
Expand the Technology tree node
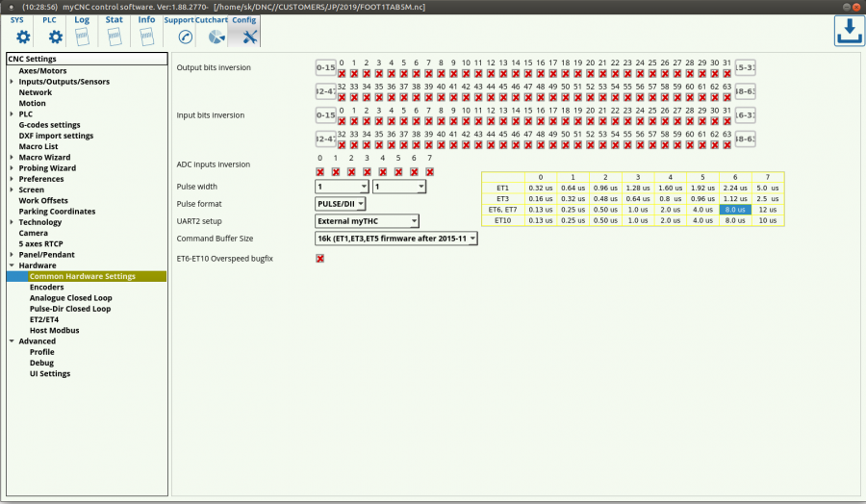click(12, 222)
